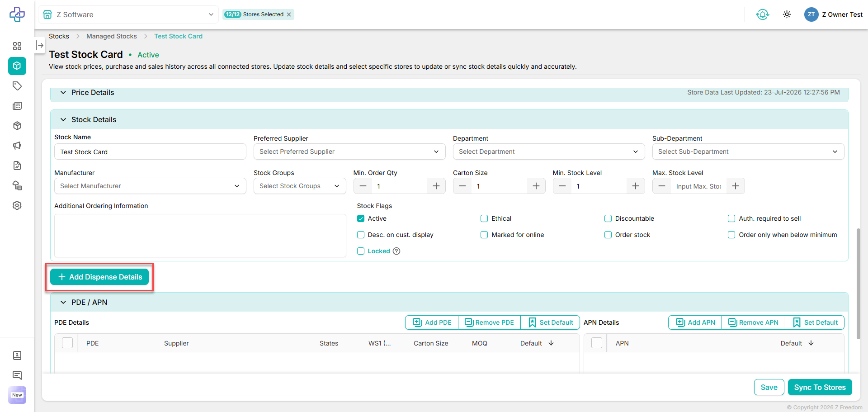Set default APN with Set Default

[x=815, y=322]
